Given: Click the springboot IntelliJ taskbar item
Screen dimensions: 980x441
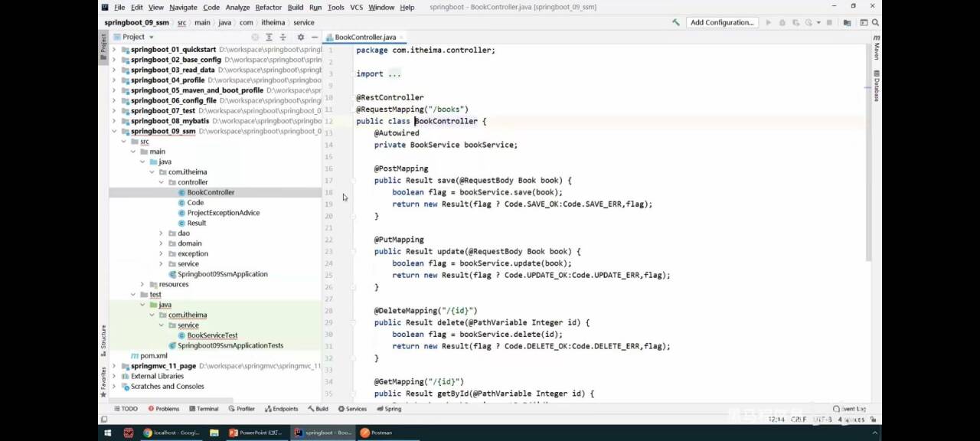Looking at the screenshot, I should [x=323, y=433].
